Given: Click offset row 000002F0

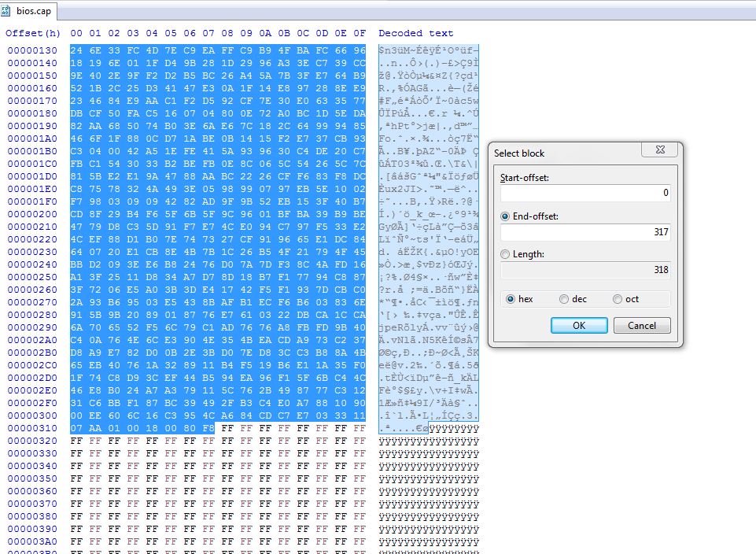Looking at the screenshot, I should (32, 403).
